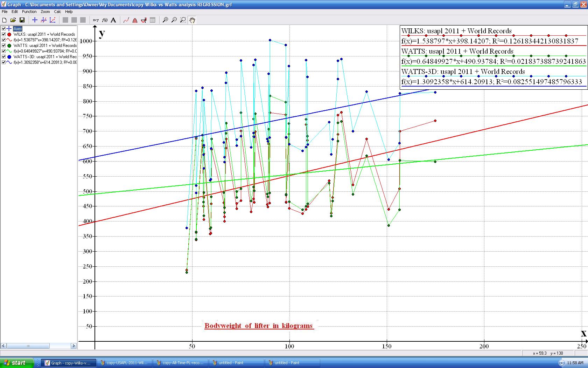Open the Zoom menu

point(45,12)
